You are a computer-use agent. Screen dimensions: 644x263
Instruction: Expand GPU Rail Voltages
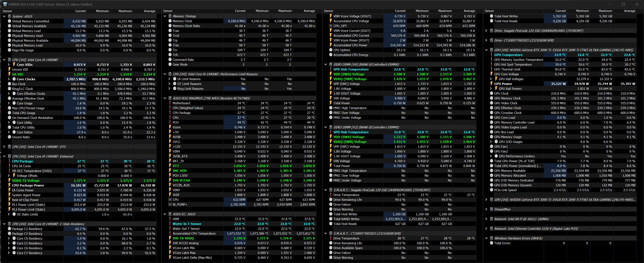pyautogui.click(x=491, y=79)
